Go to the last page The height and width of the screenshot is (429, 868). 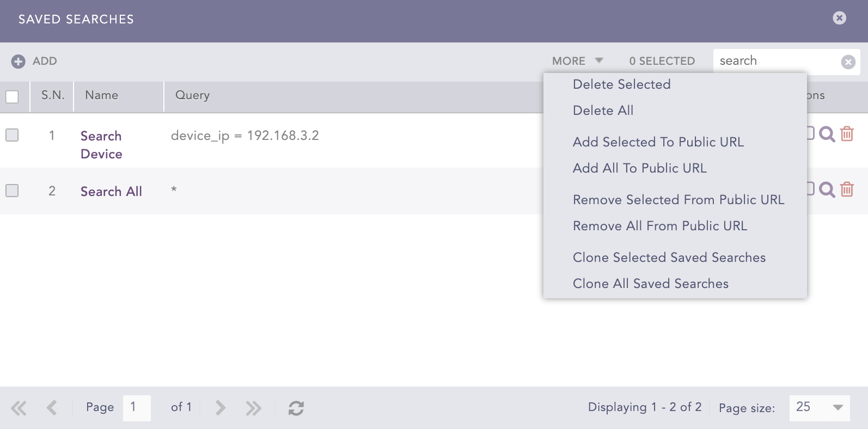click(x=253, y=408)
